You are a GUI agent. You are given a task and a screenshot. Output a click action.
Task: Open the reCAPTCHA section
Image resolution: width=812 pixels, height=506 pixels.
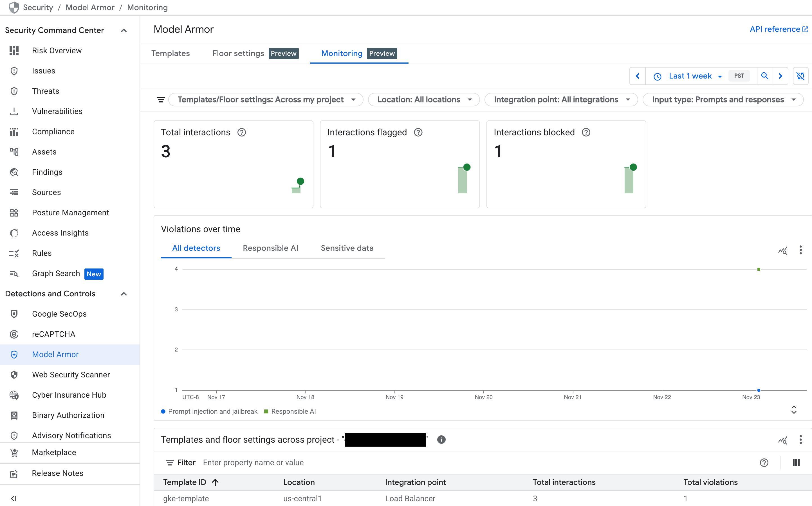54,334
